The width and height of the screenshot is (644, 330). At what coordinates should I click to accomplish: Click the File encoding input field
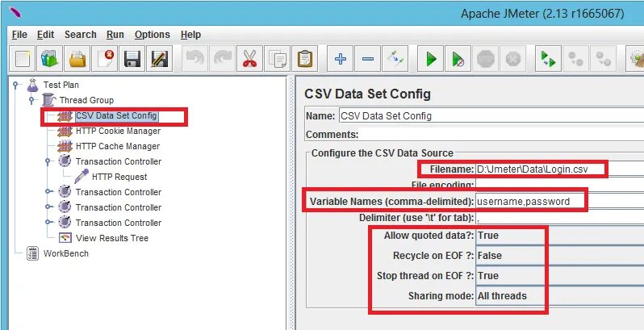click(560, 185)
